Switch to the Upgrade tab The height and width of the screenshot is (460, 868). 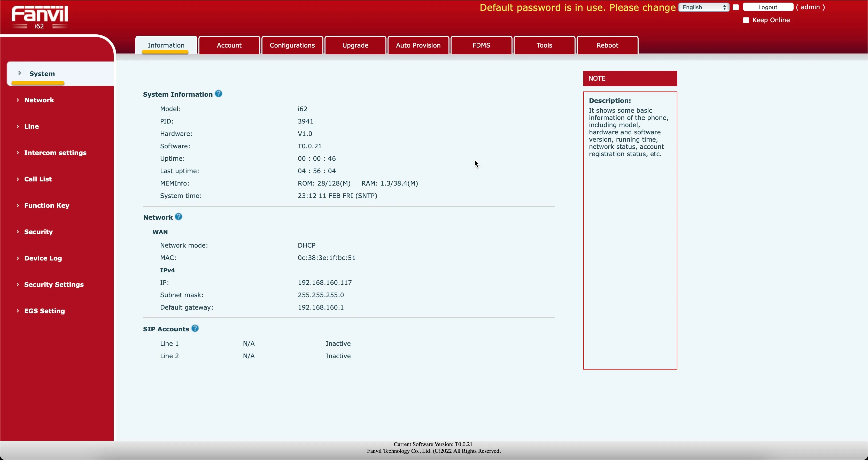pyautogui.click(x=355, y=45)
